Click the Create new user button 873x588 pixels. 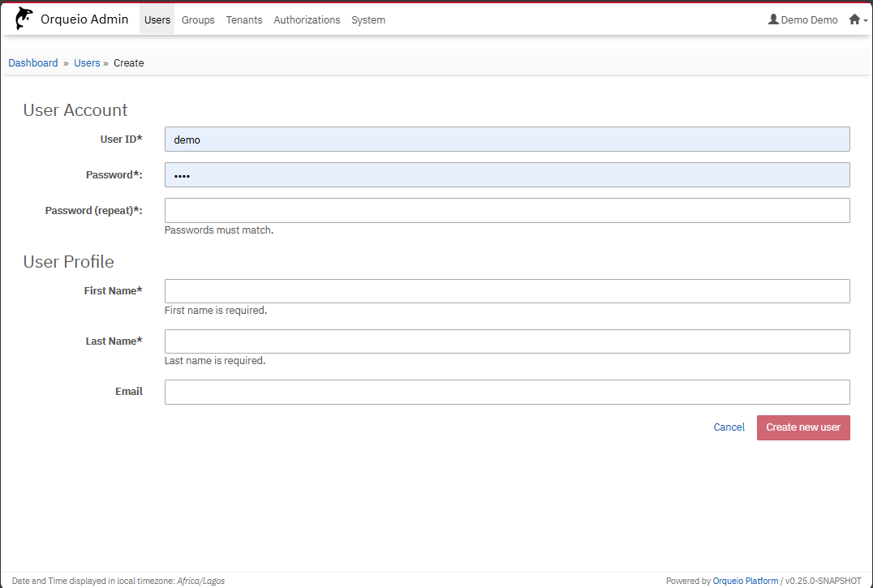coord(803,427)
